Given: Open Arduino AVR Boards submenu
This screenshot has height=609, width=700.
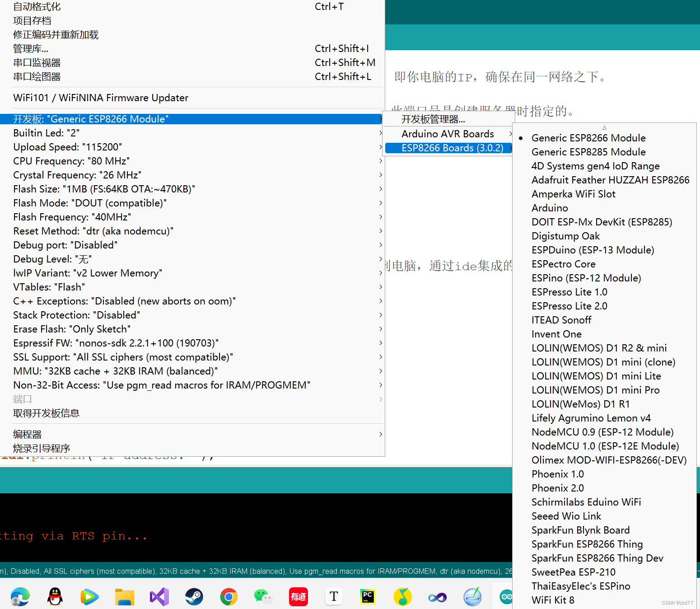Looking at the screenshot, I should 448,134.
